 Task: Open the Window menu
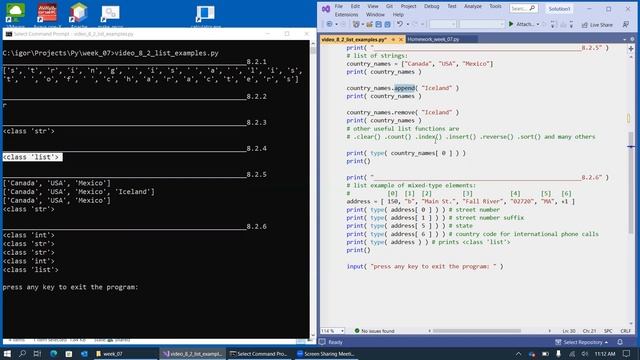tap(375, 14)
